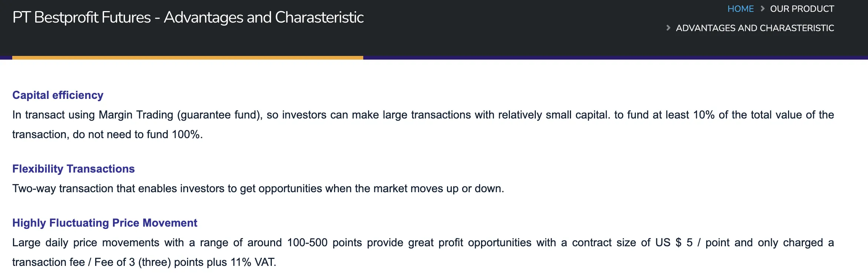The width and height of the screenshot is (868, 277).
Task: Click the Margin Trading paragraph text
Action: pos(423,124)
